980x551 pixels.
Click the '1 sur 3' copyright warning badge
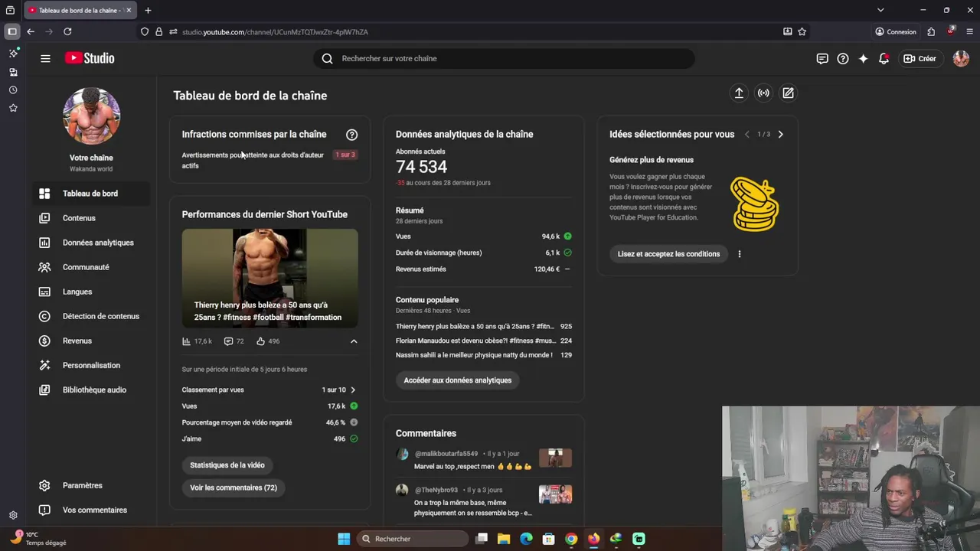click(x=345, y=155)
